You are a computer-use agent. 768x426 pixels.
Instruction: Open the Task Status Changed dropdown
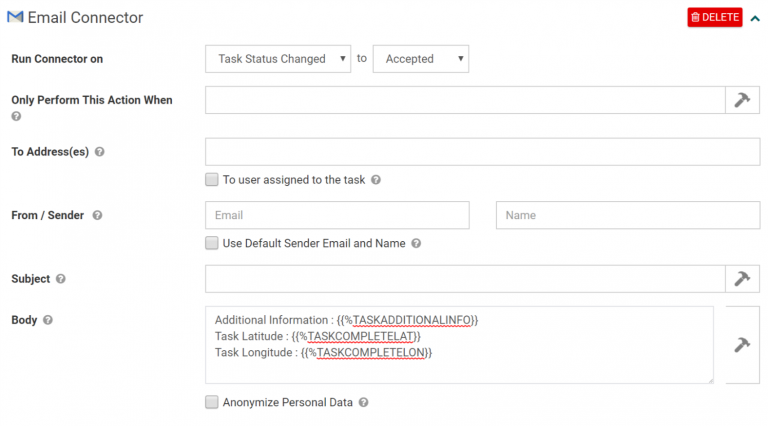click(278, 59)
